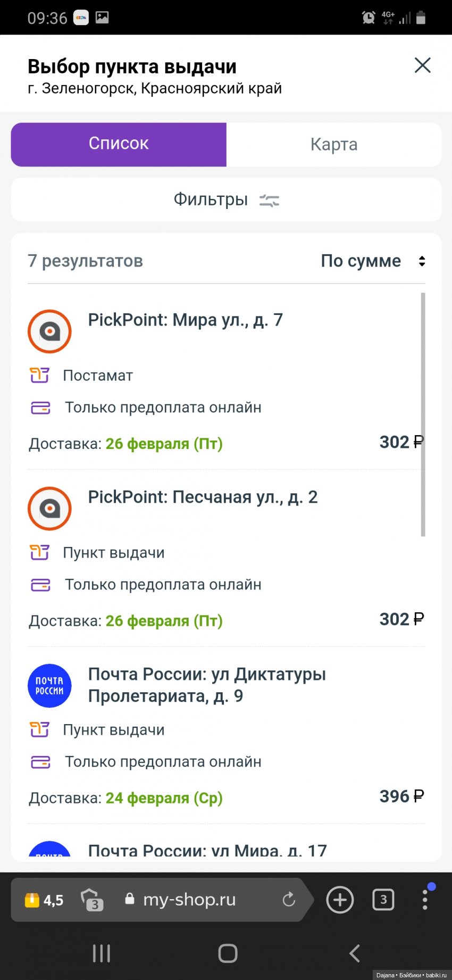Image resolution: width=452 pixels, height=980 pixels.
Task: Reload the my-shop.ru page
Action: tap(288, 900)
